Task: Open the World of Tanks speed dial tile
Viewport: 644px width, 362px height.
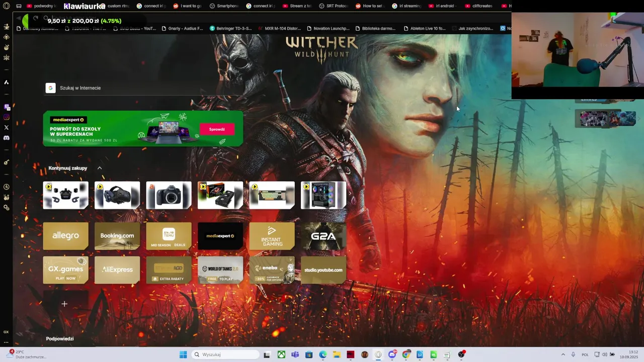Action: tap(220, 270)
